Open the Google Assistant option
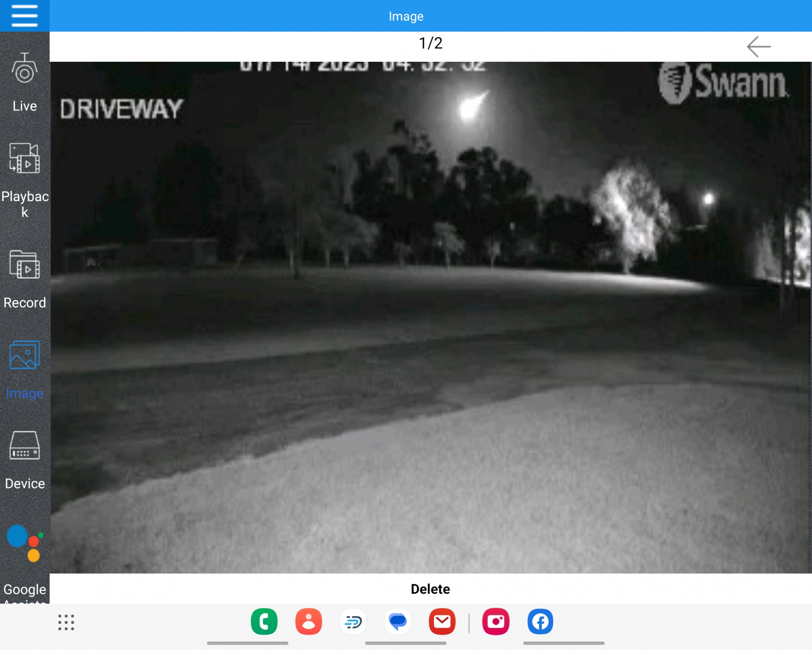Viewport: 812px width, 650px height. pos(25,559)
